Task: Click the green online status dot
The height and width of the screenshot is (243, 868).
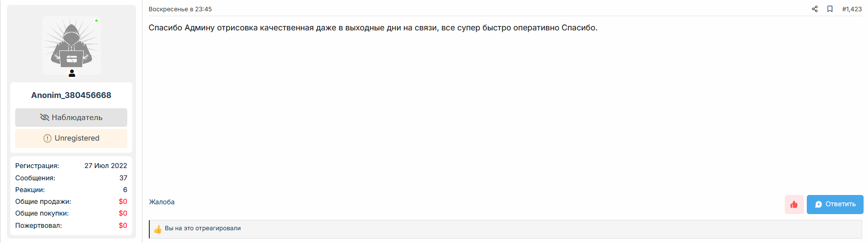Action: tap(96, 21)
